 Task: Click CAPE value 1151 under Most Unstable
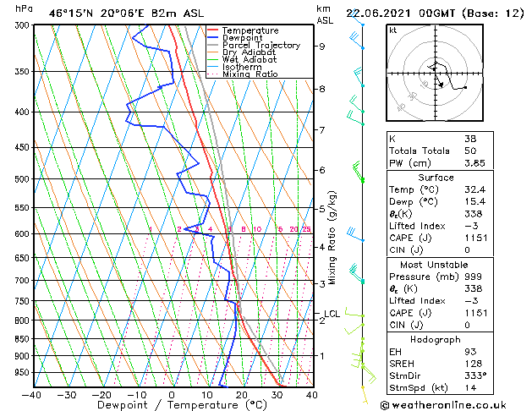tap(476, 313)
